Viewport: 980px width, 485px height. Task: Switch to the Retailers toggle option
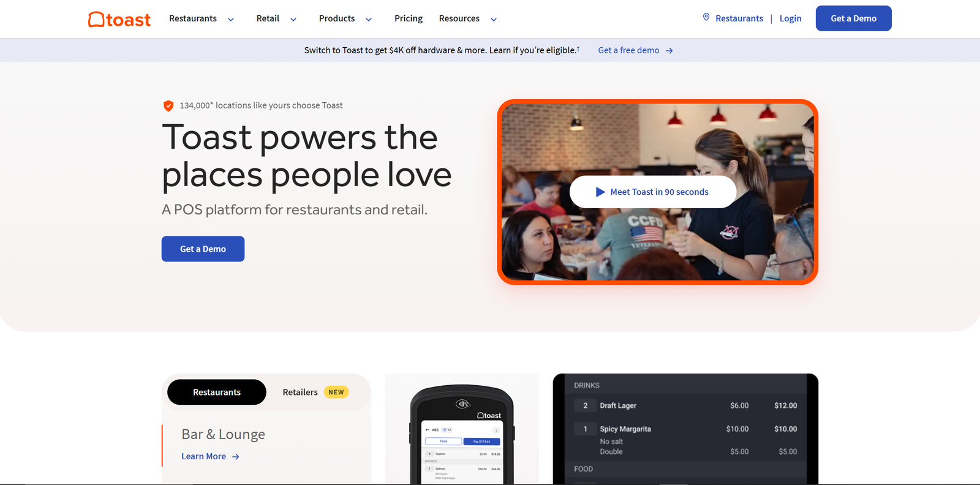[300, 392]
